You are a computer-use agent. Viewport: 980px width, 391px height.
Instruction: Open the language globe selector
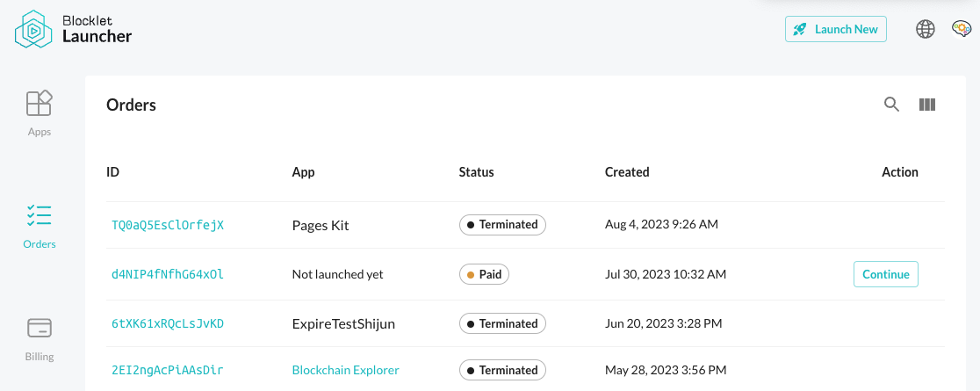(x=926, y=29)
